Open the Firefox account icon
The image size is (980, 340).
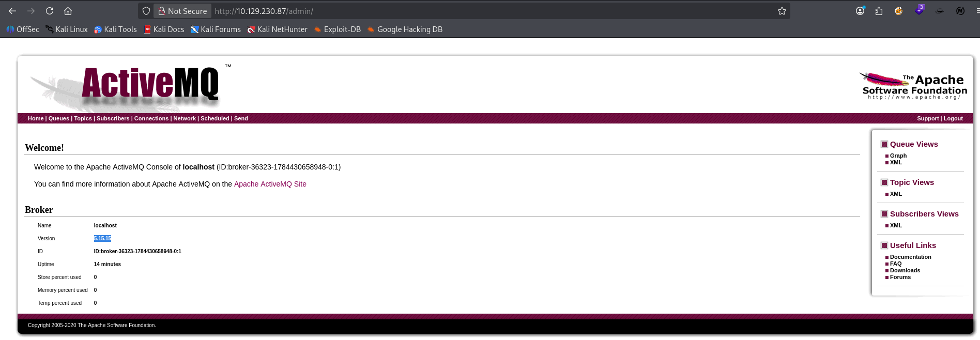860,11
